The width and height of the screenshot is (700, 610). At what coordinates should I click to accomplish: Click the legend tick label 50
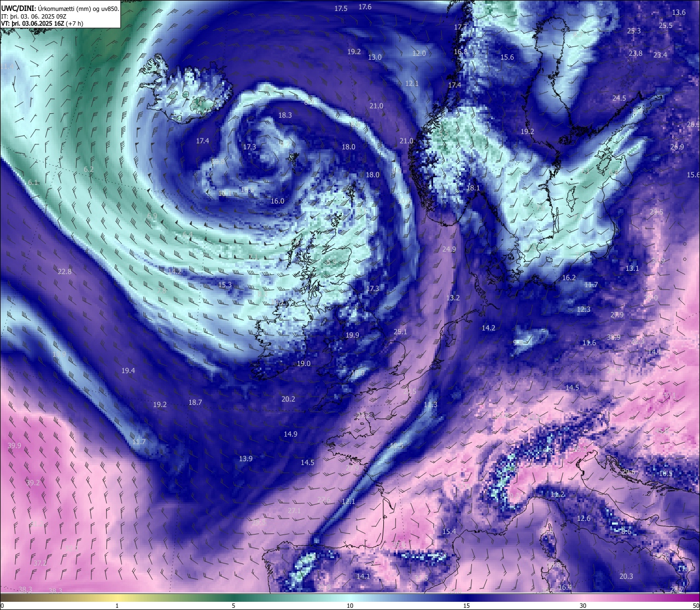pos(695,606)
